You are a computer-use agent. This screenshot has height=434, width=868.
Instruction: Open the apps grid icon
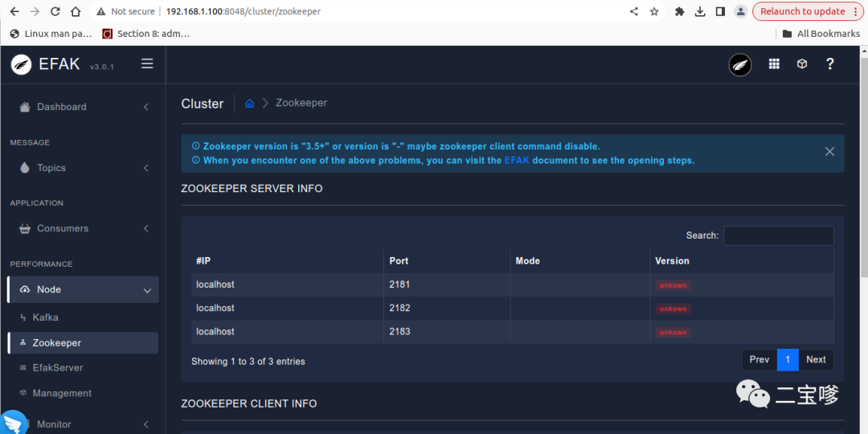tap(774, 64)
